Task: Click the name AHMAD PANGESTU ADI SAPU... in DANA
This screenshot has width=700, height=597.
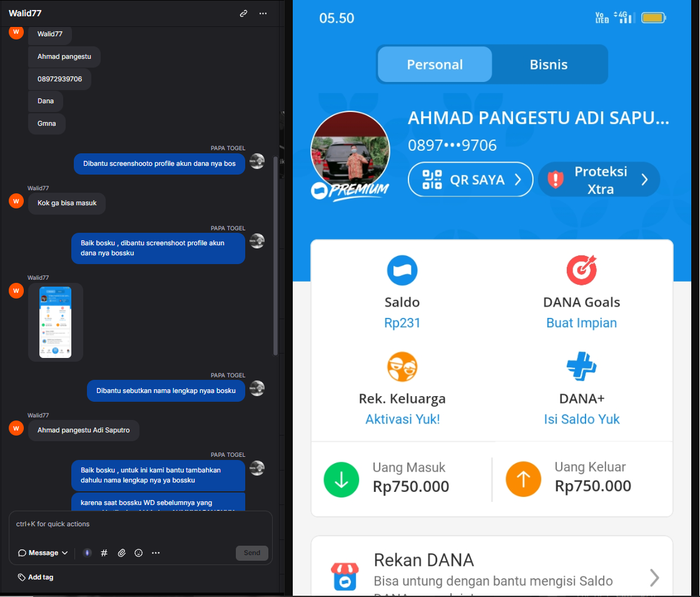Action: [539, 118]
